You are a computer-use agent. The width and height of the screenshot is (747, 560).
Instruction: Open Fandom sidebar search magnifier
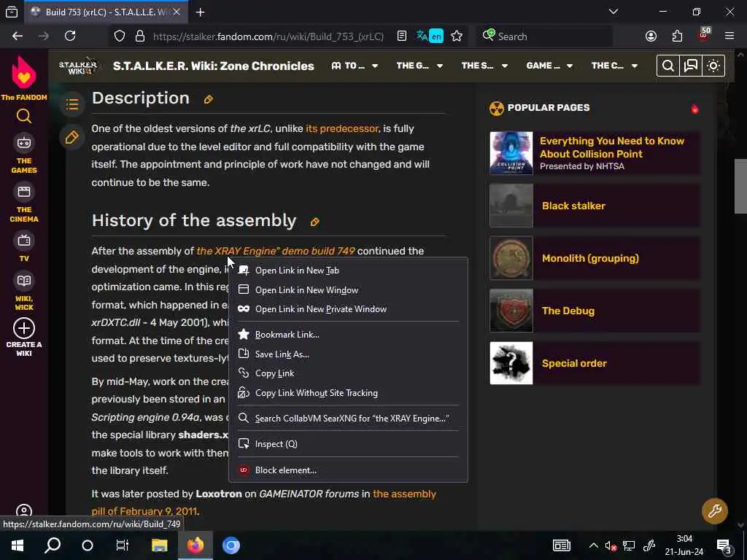tap(24, 116)
